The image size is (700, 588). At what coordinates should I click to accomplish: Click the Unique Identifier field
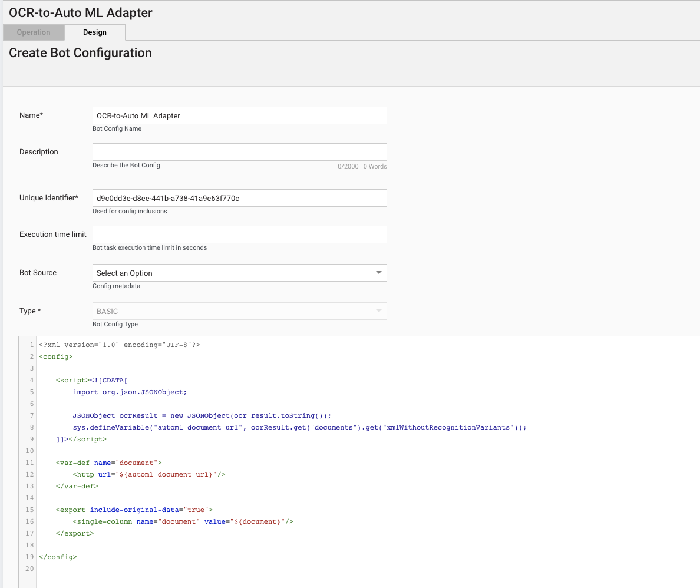point(239,198)
